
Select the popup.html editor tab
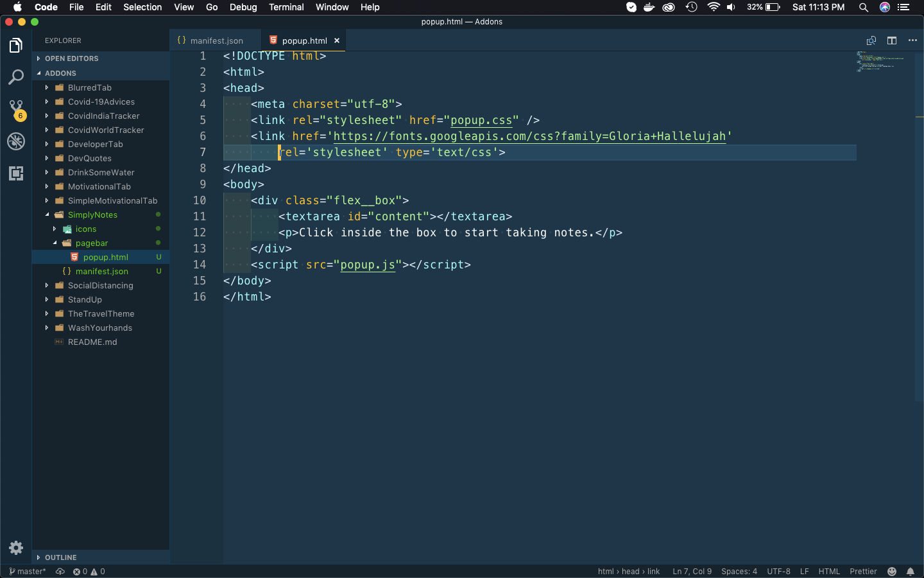(304, 40)
